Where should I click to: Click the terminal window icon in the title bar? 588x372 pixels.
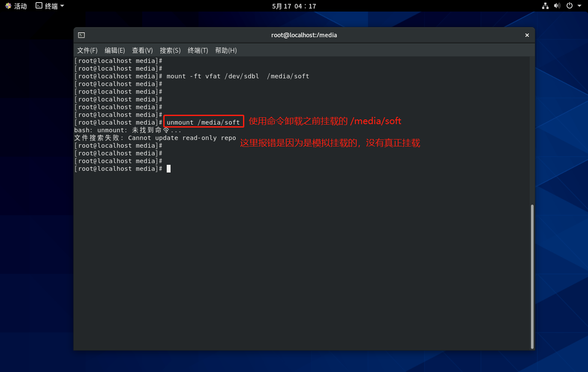(x=81, y=35)
